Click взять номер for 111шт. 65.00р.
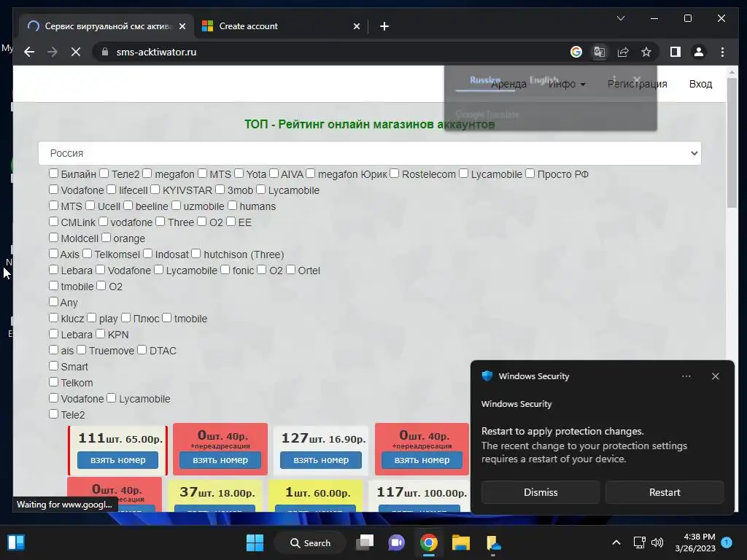The width and height of the screenshot is (747, 560). [x=117, y=460]
